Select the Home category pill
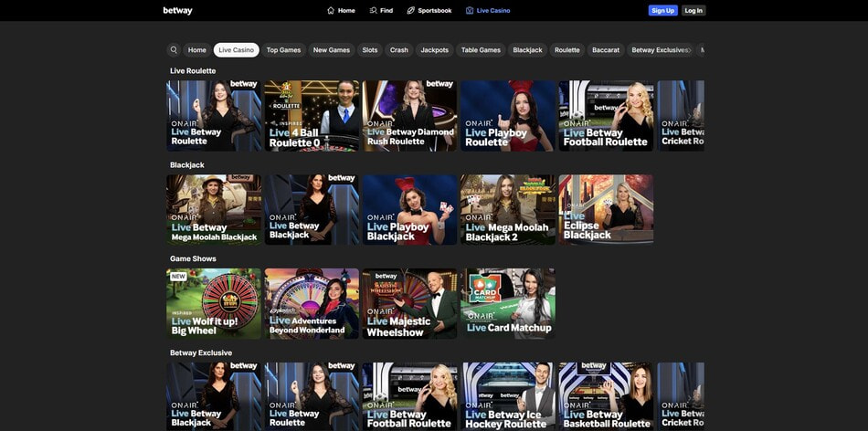The width and height of the screenshot is (868, 431). (196, 50)
